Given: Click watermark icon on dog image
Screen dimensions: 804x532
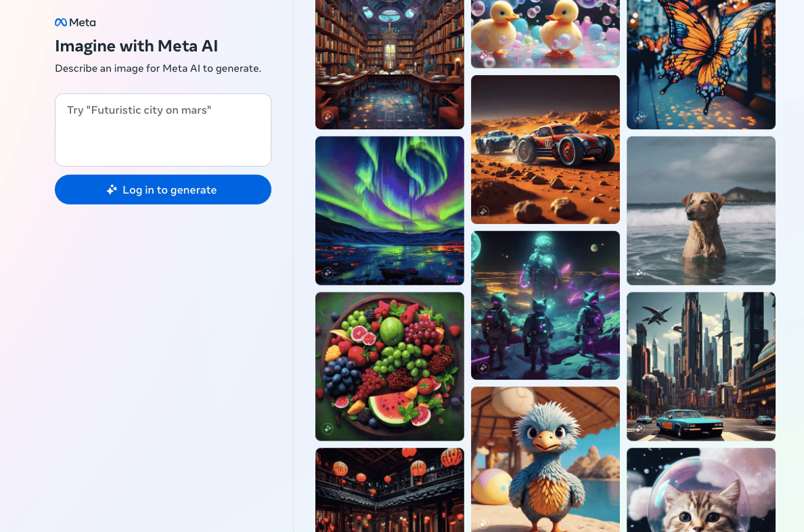Looking at the screenshot, I should coord(639,273).
